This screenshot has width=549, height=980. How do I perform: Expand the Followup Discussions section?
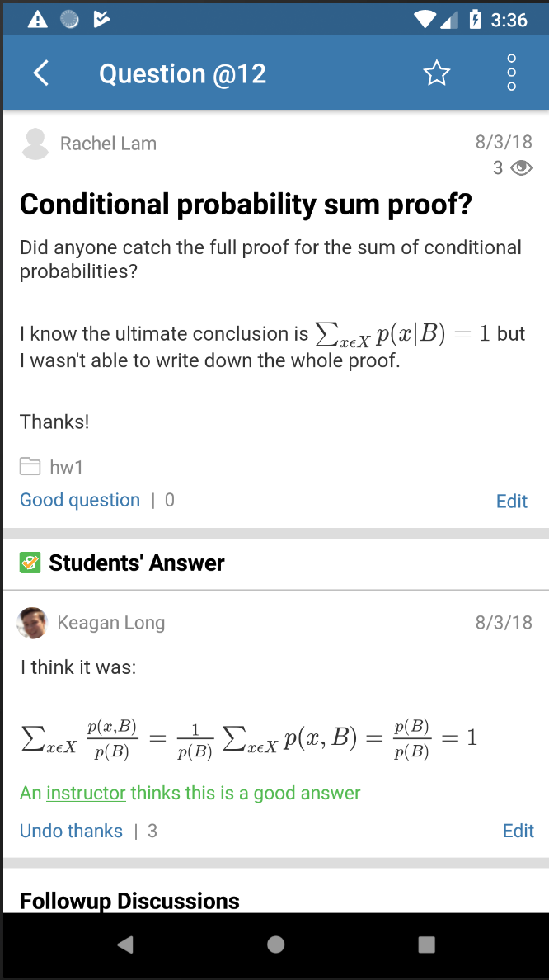[x=129, y=901]
